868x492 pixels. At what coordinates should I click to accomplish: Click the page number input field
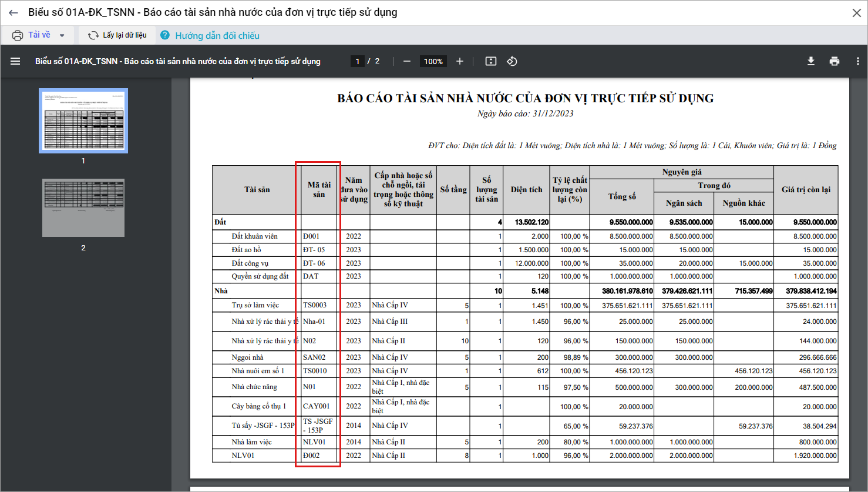[x=357, y=61]
